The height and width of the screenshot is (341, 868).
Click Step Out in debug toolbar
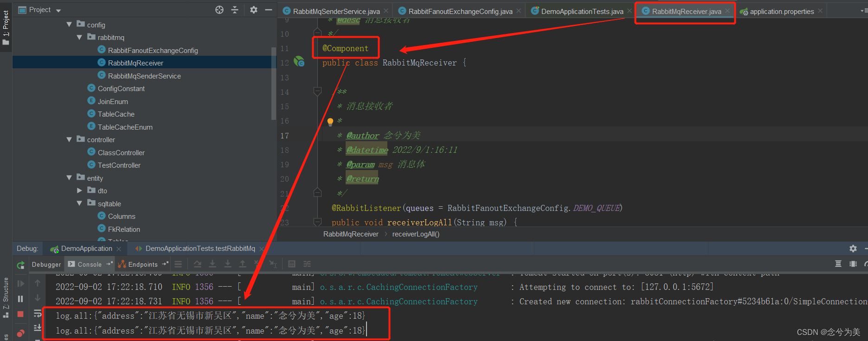click(243, 264)
